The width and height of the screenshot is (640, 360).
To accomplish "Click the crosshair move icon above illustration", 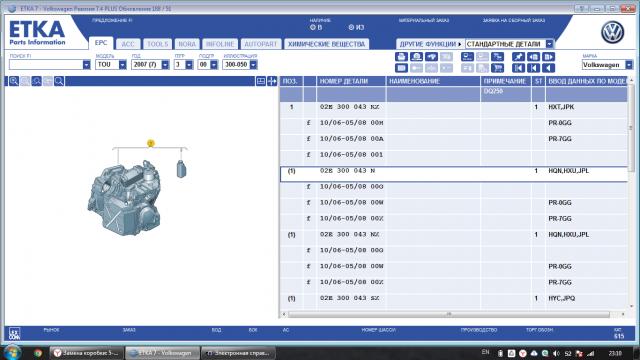I will tap(272, 81).
